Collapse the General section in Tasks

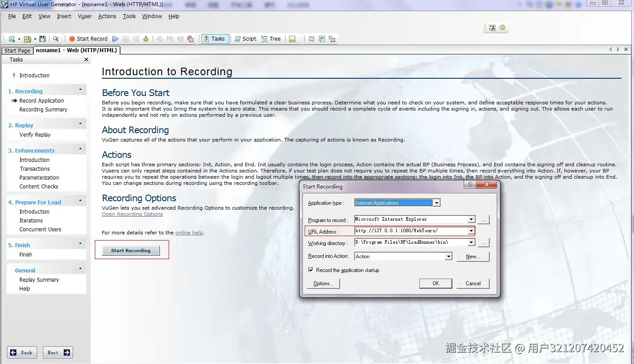(x=80, y=269)
